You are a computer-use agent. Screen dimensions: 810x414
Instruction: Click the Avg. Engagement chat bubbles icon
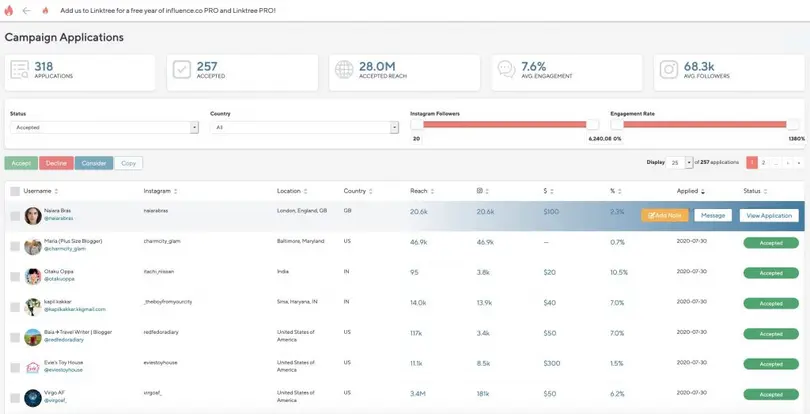pyautogui.click(x=506, y=70)
